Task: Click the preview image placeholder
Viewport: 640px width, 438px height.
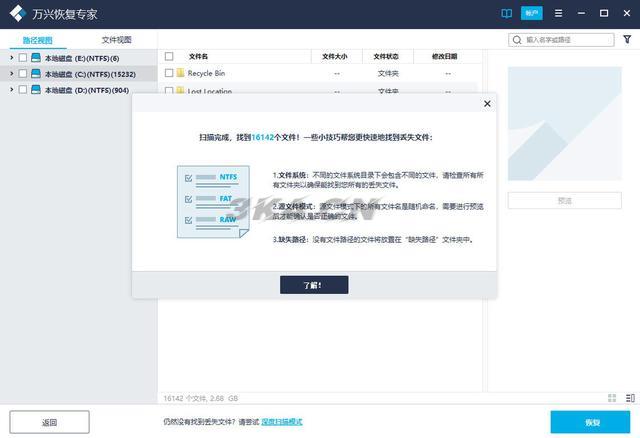Action: coord(564,124)
